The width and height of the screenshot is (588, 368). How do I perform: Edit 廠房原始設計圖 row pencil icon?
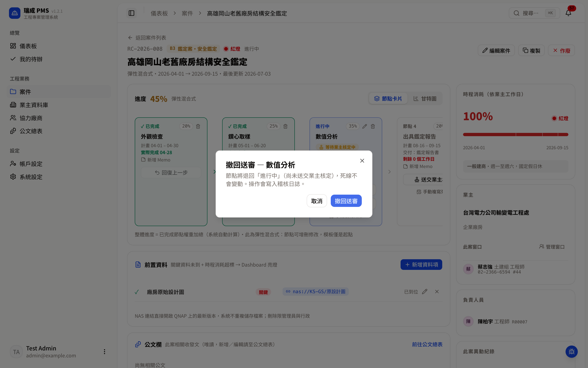coord(424,292)
